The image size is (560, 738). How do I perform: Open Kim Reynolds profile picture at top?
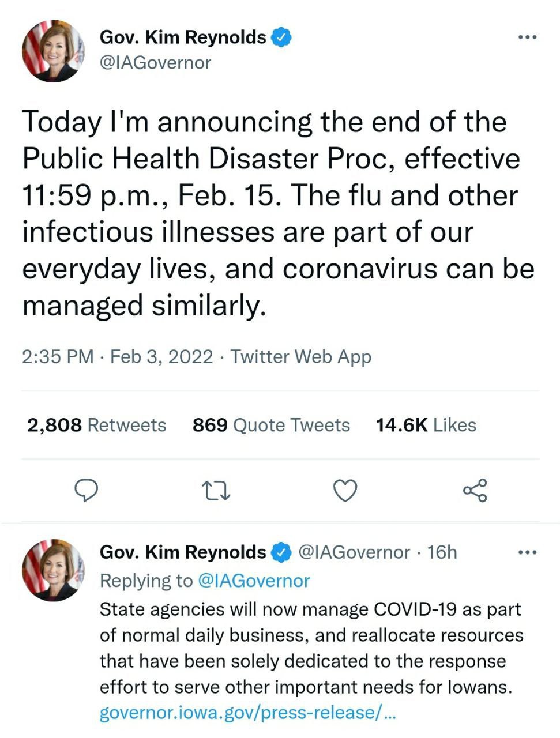coord(53,51)
